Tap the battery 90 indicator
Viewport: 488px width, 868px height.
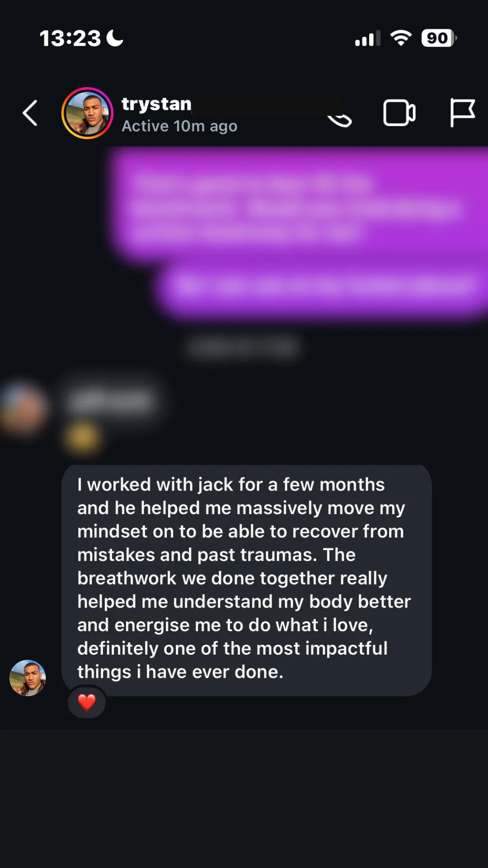[439, 38]
